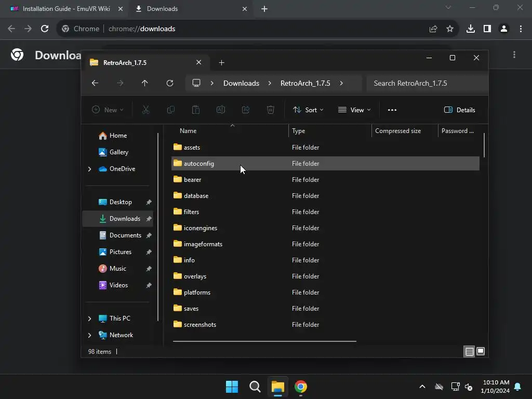Close the RetroArch_1.7.5 Explorer tab

(x=199, y=62)
